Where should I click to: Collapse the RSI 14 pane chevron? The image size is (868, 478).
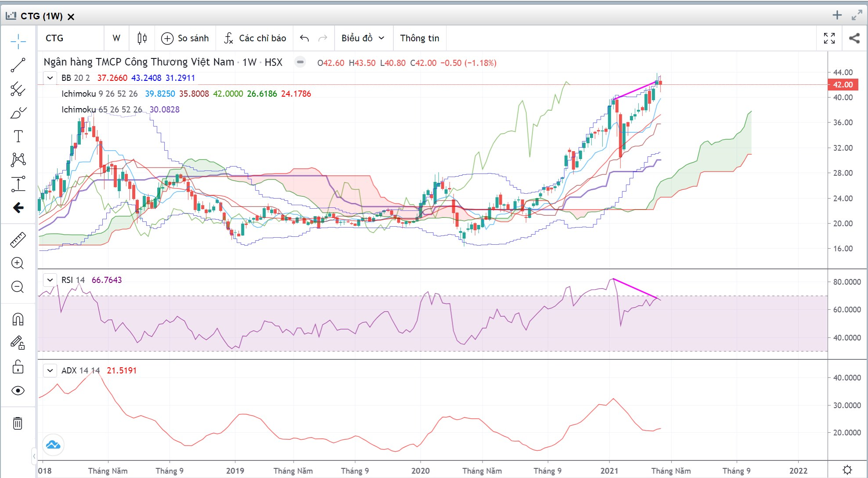tap(50, 280)
